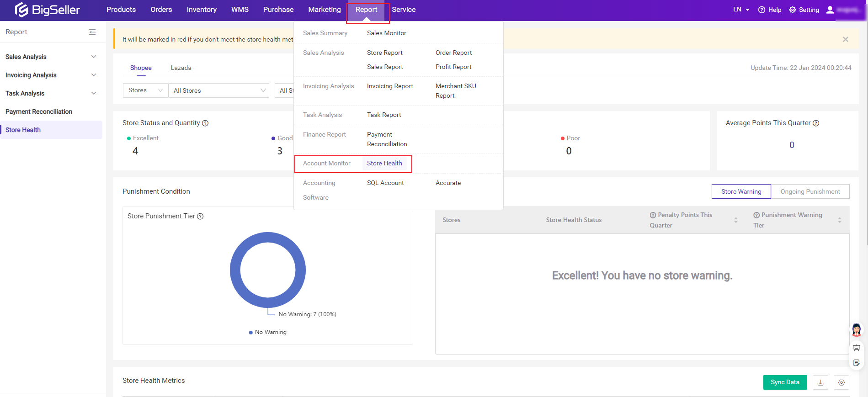Open the All Stores dropdown
This screenshot has height=397, width=868.
pos(219,90)
